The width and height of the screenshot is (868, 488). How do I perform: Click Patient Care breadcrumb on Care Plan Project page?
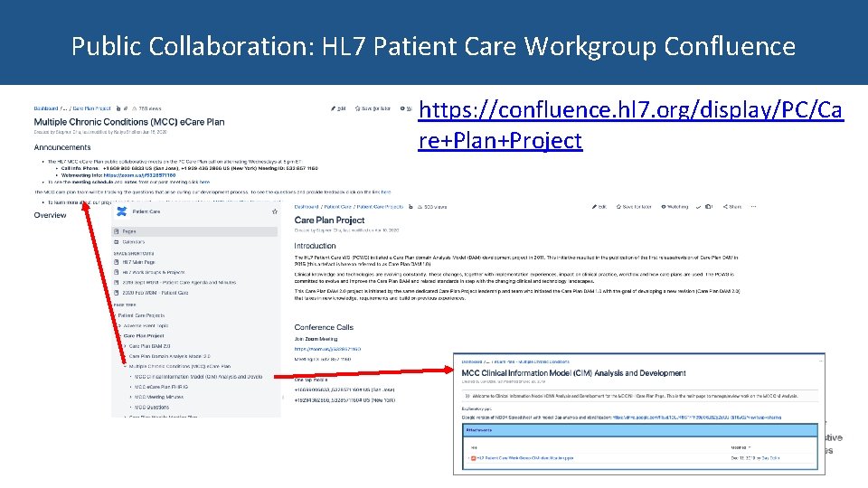pyautogui.click(x=337, y=207)
